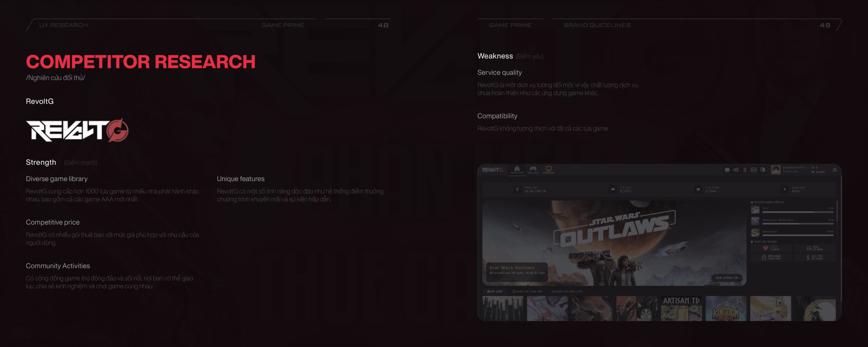
Task: Click the "Compatibility" heading
Action: [x=497, y=116]
